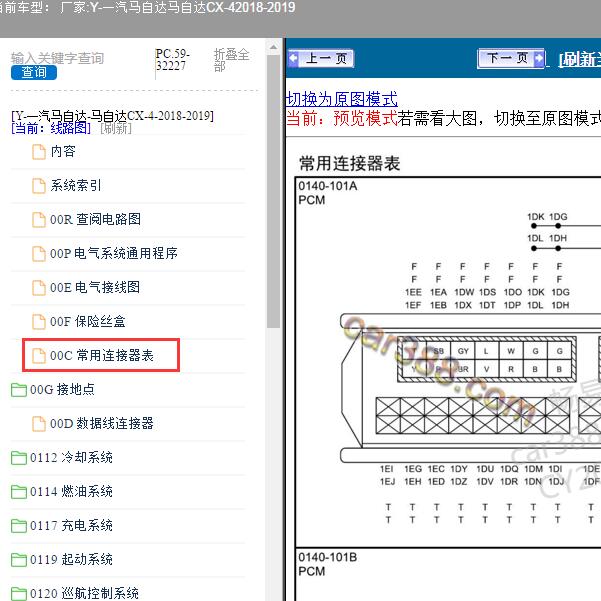Screen dimensions: 601x601
Task: Click the vehicle title Y-一汽马自达-马自达CX-4-2018-2019
Action: click(x=112, y=115)
